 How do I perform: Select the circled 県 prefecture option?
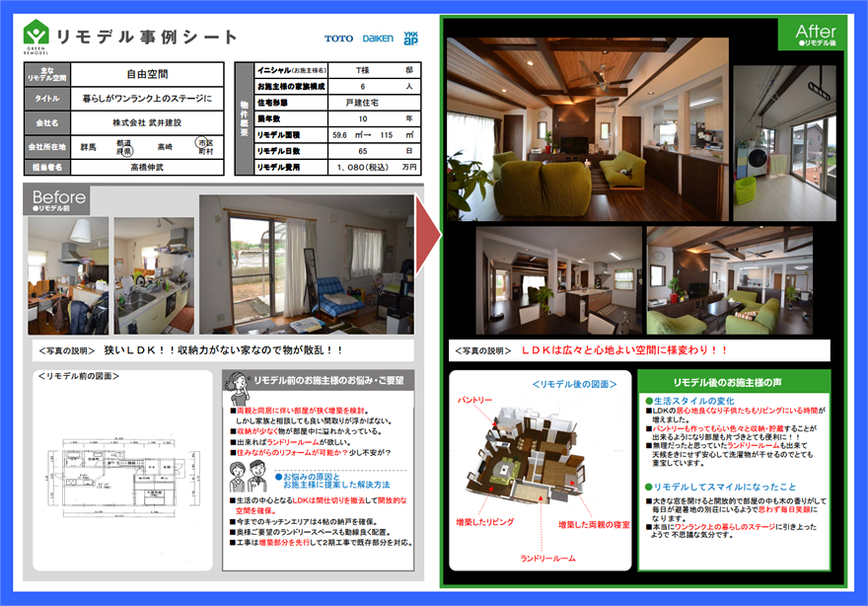pos(126,153)
